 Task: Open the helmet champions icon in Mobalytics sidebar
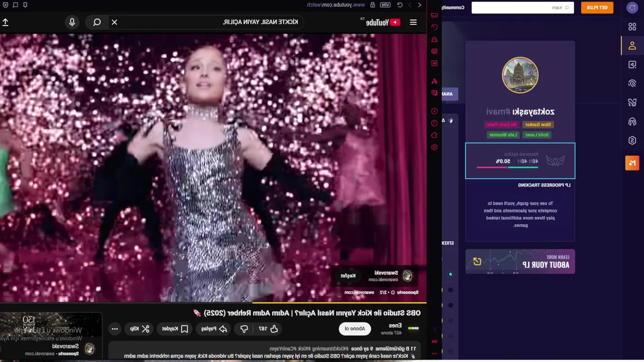pyautogui.click(x=632, y=122)
